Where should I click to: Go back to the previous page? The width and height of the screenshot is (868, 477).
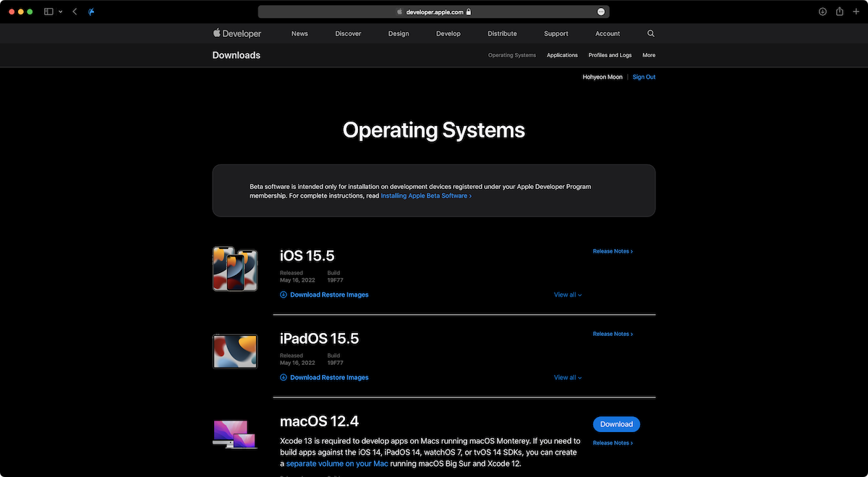pyautogui.click(x=75, y=12)
